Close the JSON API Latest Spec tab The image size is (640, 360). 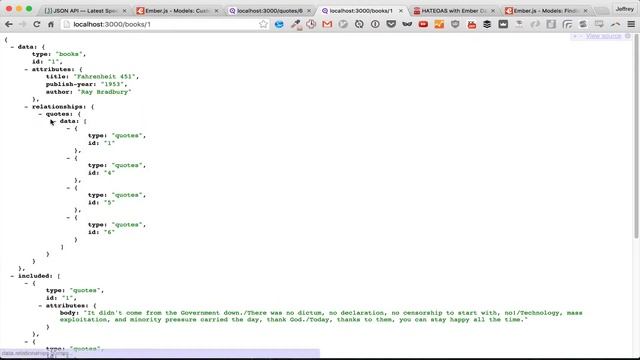(124, 11)
